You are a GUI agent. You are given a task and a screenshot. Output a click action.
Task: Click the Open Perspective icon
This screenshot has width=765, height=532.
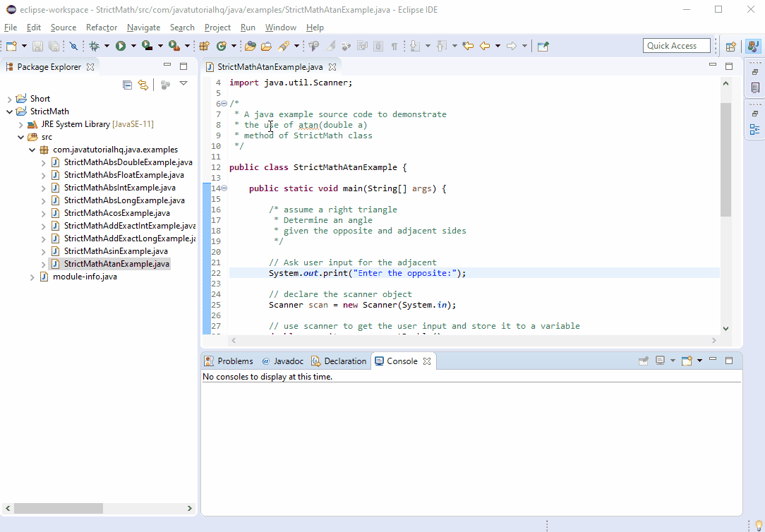(x=730, y=47)
